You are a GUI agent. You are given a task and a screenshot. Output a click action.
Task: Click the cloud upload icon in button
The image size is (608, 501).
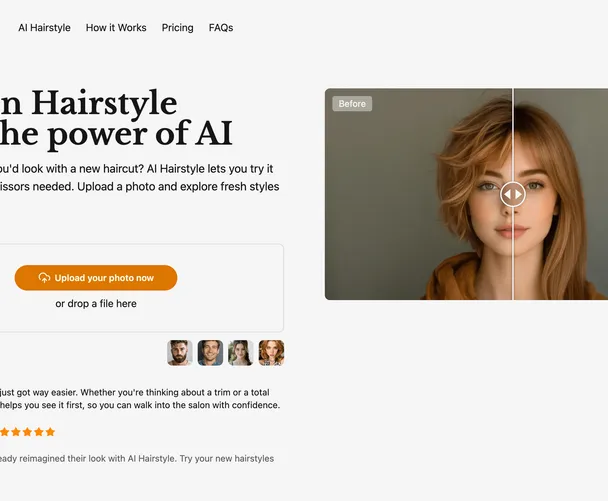point(44,278)
